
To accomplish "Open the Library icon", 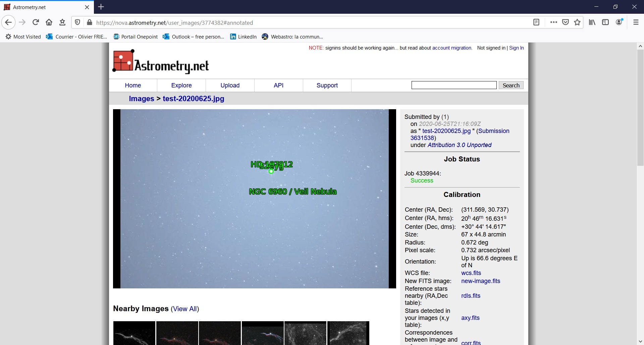I will click(592, 22).
